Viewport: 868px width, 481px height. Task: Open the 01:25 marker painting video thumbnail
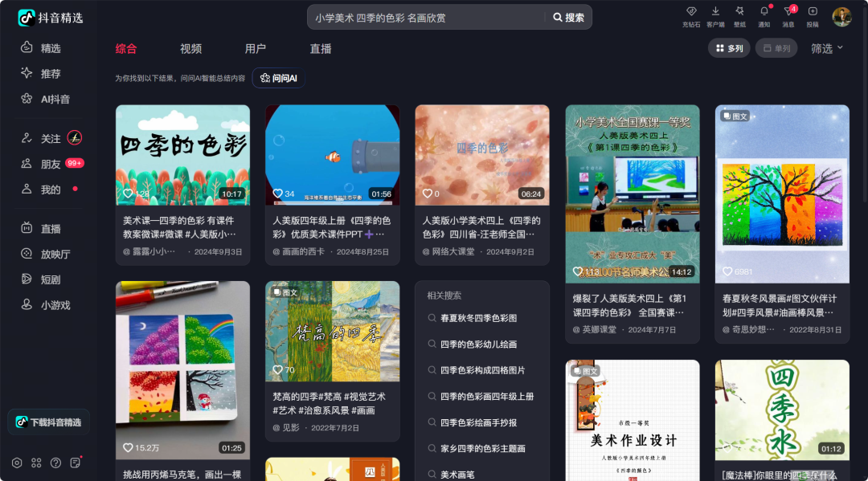[x=182, y=370]
